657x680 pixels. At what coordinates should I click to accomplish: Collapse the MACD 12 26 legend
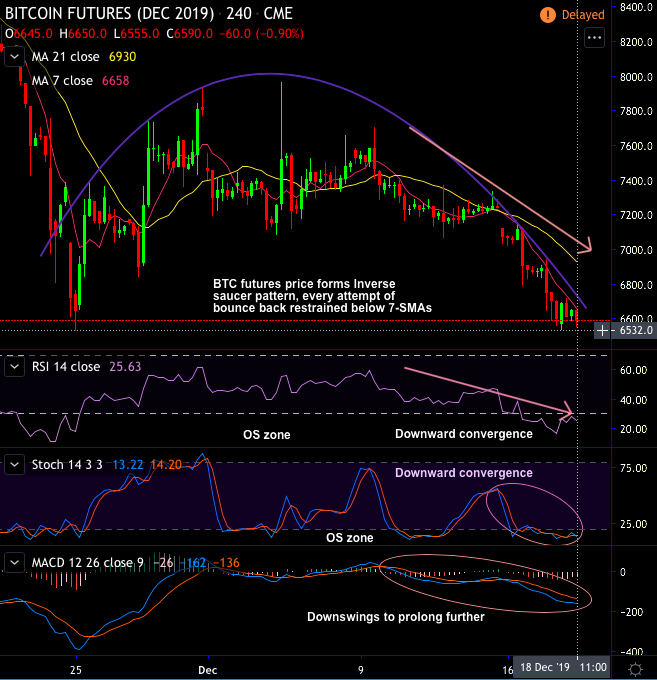tap(14, 563)
